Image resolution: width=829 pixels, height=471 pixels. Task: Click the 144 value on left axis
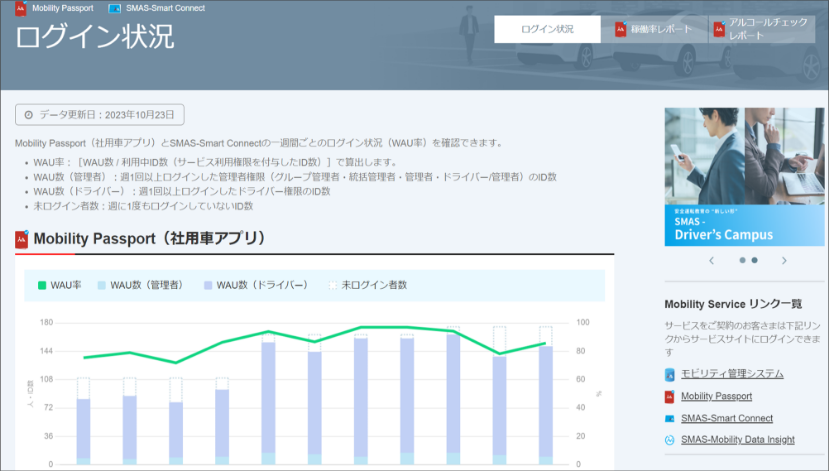point(47,351)
